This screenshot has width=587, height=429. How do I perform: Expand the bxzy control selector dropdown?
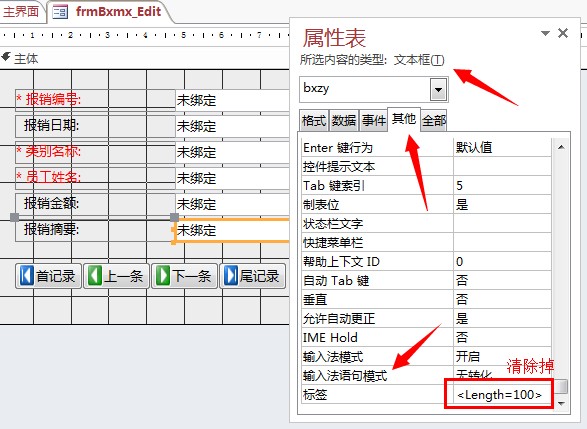coord(438,89)
